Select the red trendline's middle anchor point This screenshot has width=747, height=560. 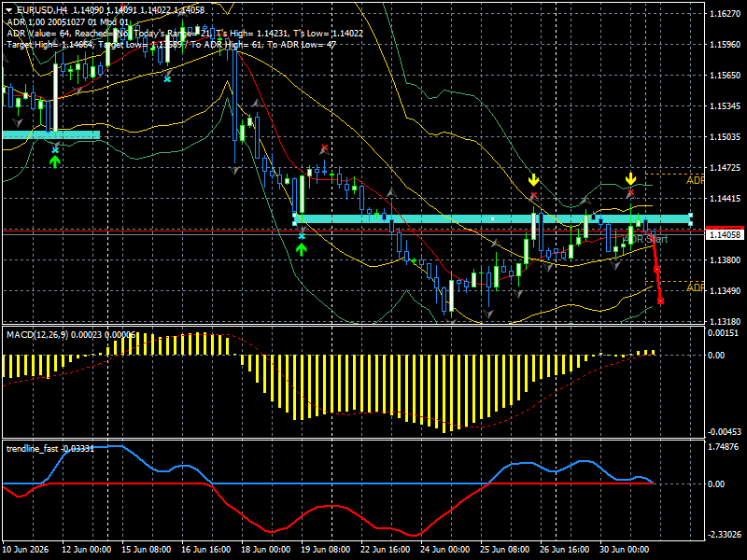[657, 269]
